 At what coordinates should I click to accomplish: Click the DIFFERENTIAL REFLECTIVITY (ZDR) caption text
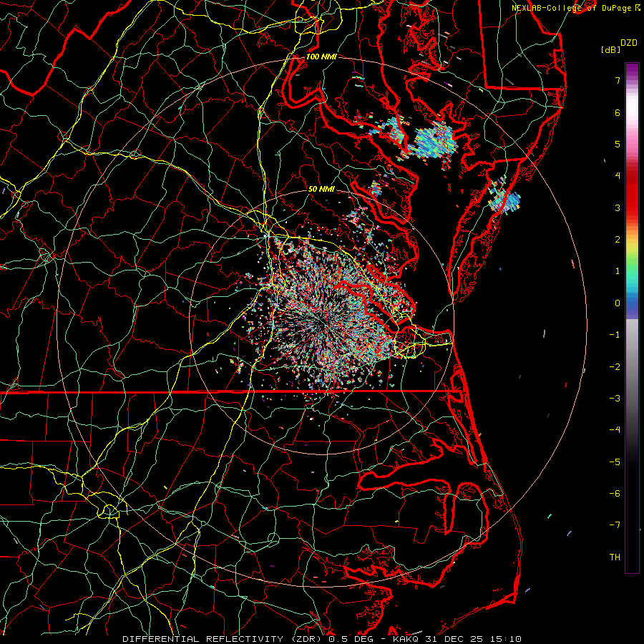pyautogui.click(x=223, y=639)
